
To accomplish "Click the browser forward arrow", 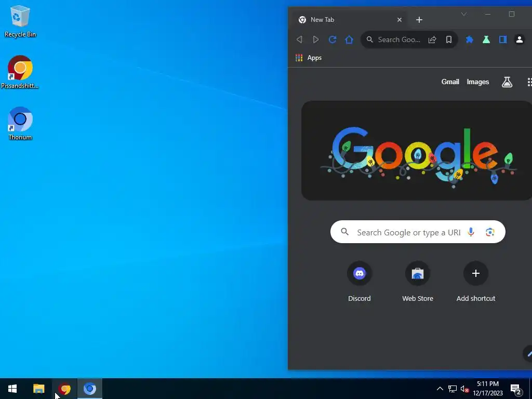I will tap(315, 39).
